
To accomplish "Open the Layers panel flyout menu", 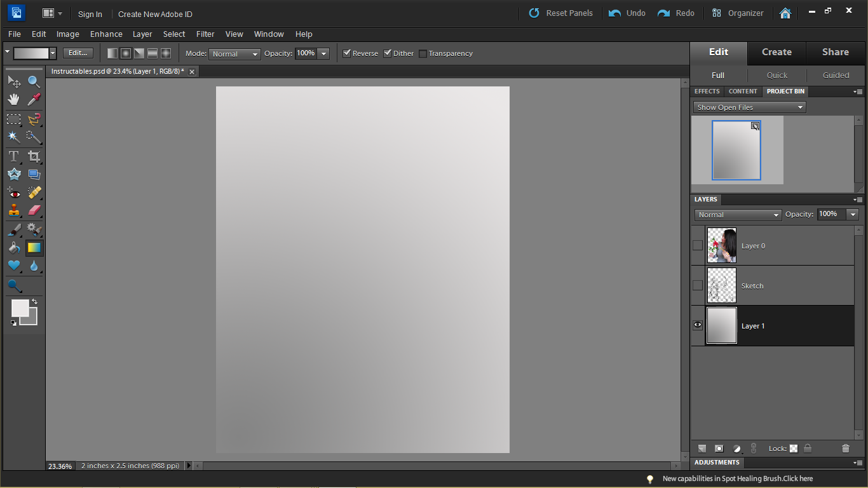I will 858,200.
